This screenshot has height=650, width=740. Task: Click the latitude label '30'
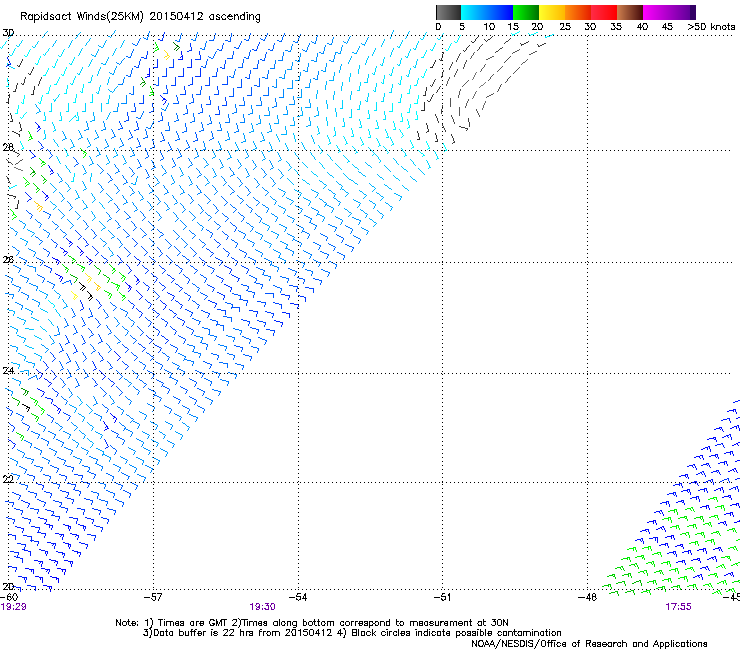(8, 33)
